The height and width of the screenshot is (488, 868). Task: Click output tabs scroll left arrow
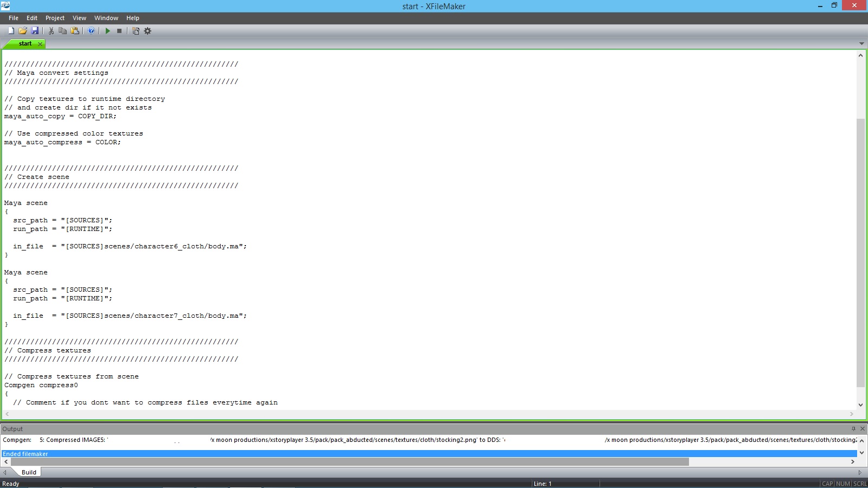point(5,472)
